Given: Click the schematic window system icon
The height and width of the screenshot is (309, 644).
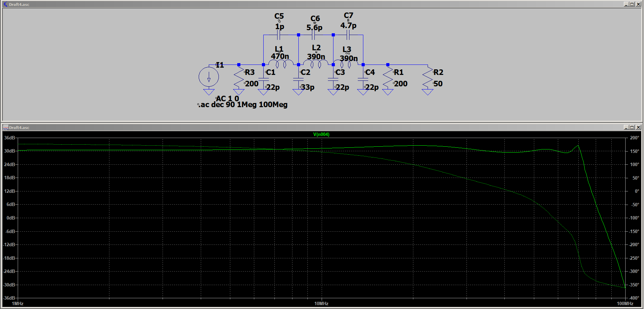Looking at the screenshot, I should pos(5,4).
